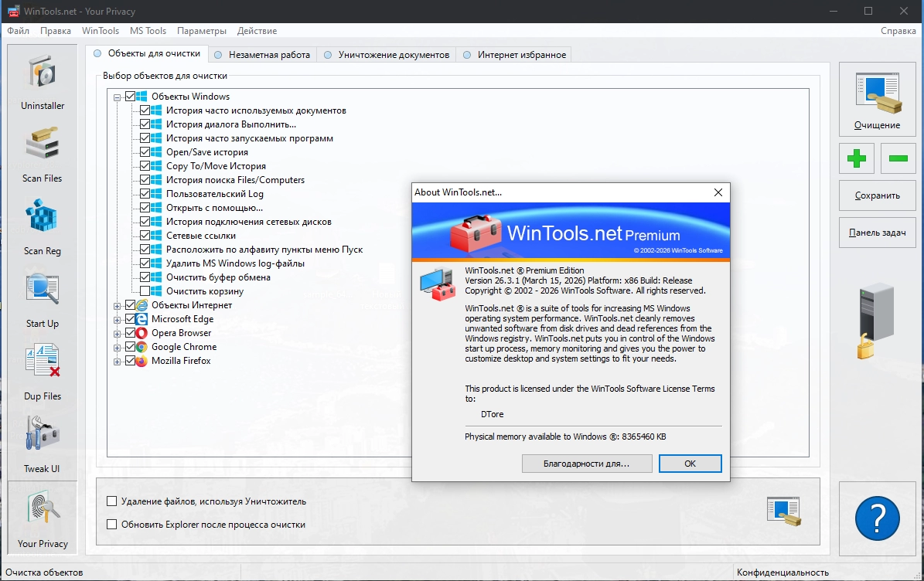The width and height of the screenshot is (924, 581).
Task: Click the red toolbox logo in About banner
Action: [x=475, y=233]
